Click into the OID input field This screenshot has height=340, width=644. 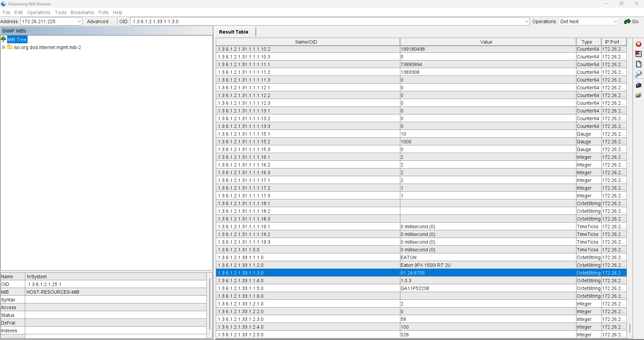pos(326,21)
